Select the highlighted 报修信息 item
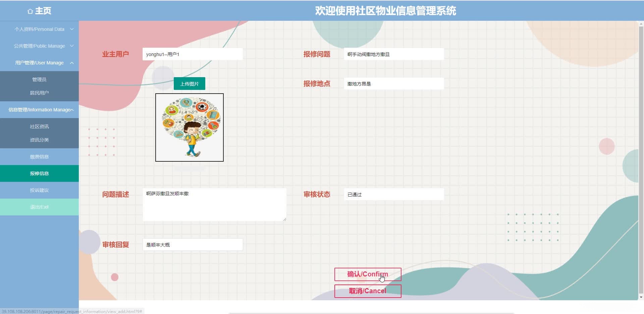644x314 pixels. 39,173
